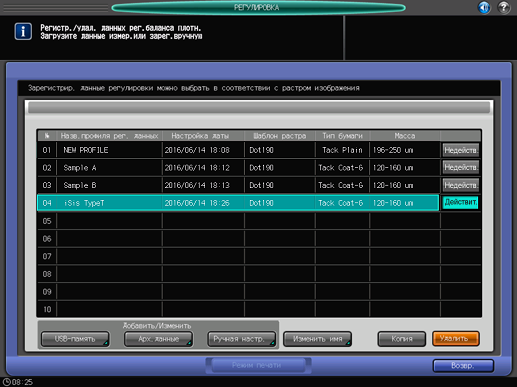The height and width of the screenshot is (387, 517).
Task: Click the 08:25 time display
Action: (22, 382)
